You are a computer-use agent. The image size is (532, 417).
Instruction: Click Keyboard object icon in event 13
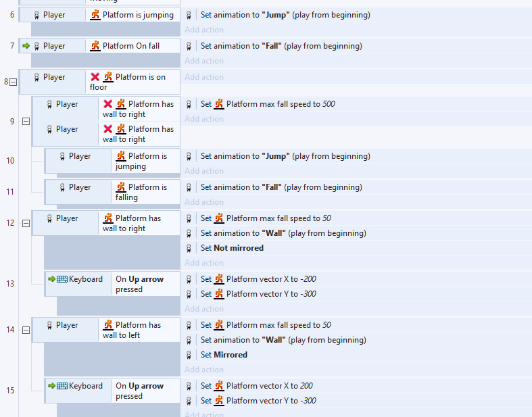62,279
